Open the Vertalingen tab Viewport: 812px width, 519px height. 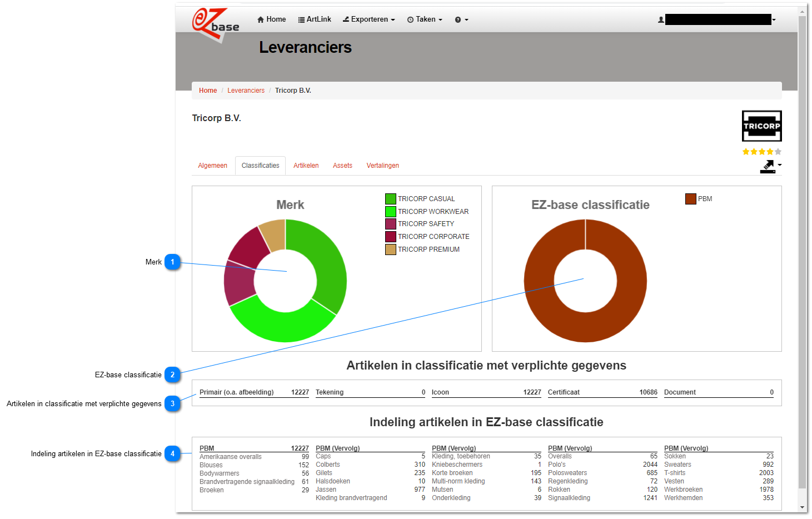pyautogui.click(x=382, y=166)
